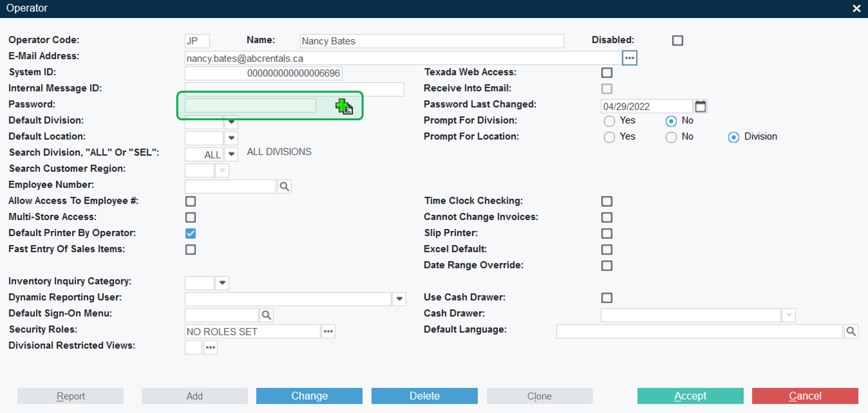Open the Password Last Changed calendar
This screenshot has height=413, width=868.
(x=701, y=106)
